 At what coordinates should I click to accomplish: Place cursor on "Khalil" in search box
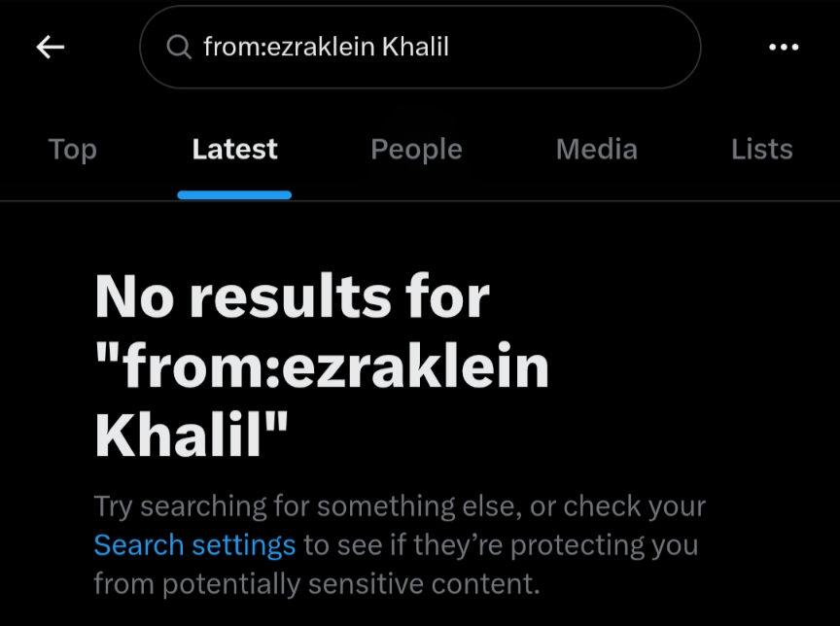[416, 47]
